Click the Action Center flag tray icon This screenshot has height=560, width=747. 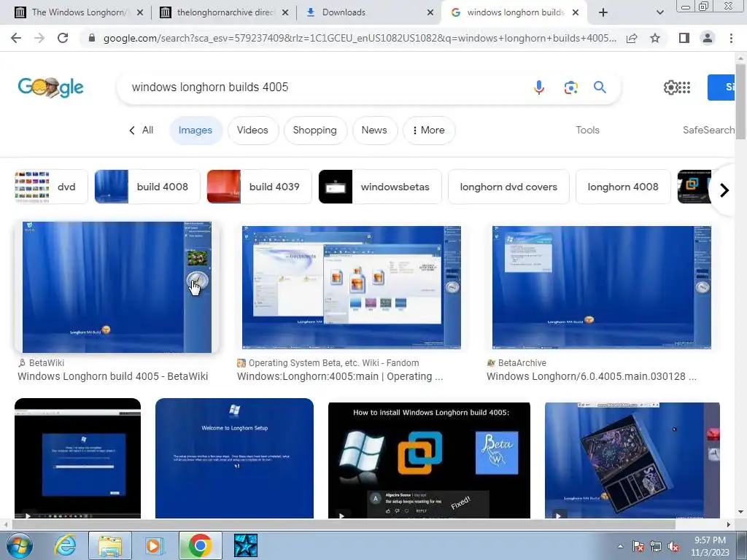638,546
